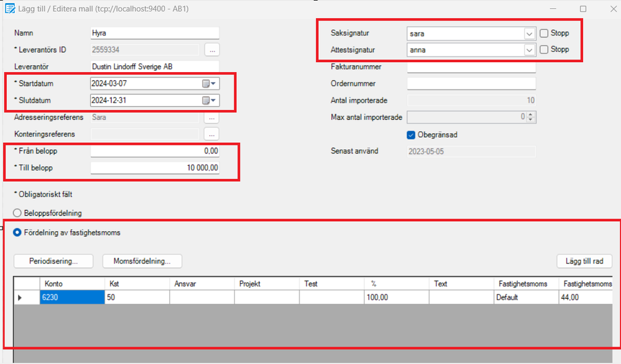This screenshot has height=364, width=621.
Task: Select the Konto cell 6230
Action: tap(72, 298)
